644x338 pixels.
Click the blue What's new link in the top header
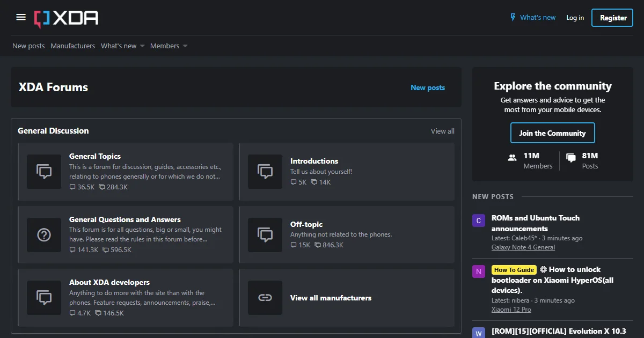point(538,18)
